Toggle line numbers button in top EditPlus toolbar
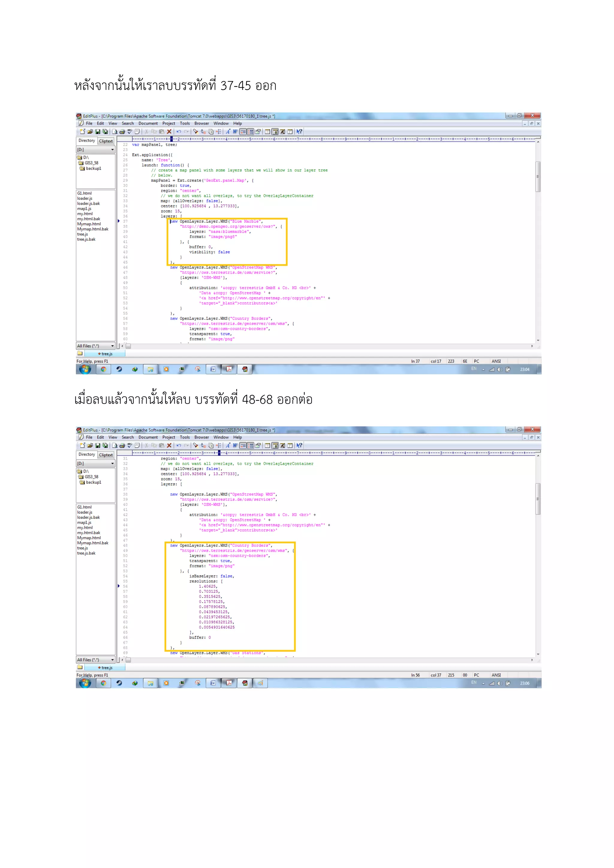Viewport: 614px width, 868px height. pos(251,132)
